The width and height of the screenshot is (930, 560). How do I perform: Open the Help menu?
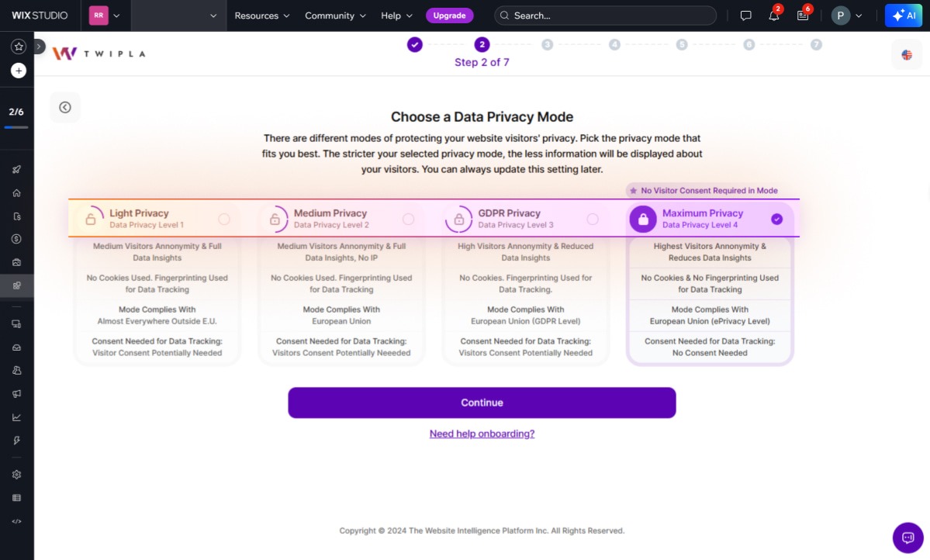pos(396,16)
